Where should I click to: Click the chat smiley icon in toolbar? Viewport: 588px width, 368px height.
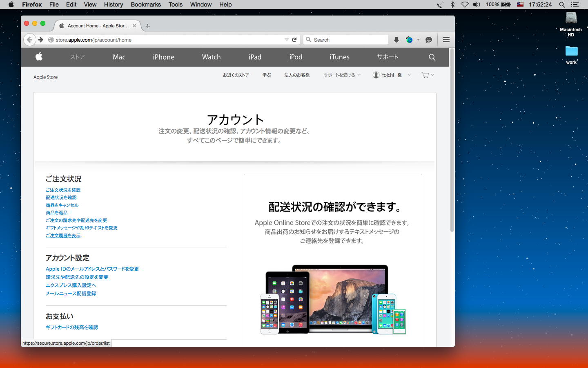click(429, 40)
